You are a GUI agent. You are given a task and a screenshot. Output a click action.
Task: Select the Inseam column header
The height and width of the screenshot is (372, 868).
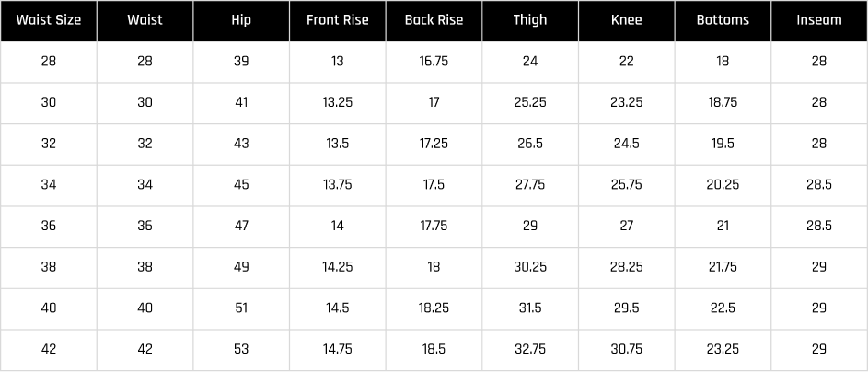[x=819, y=20]
